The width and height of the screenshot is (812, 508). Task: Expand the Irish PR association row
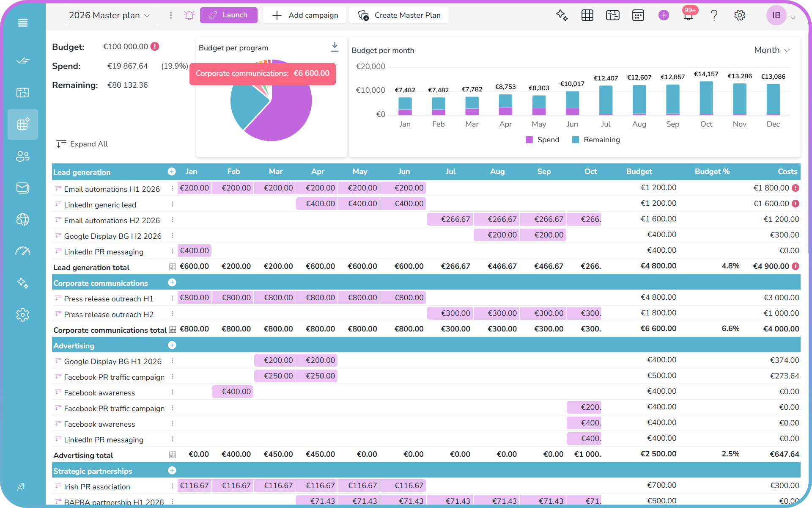58,486
